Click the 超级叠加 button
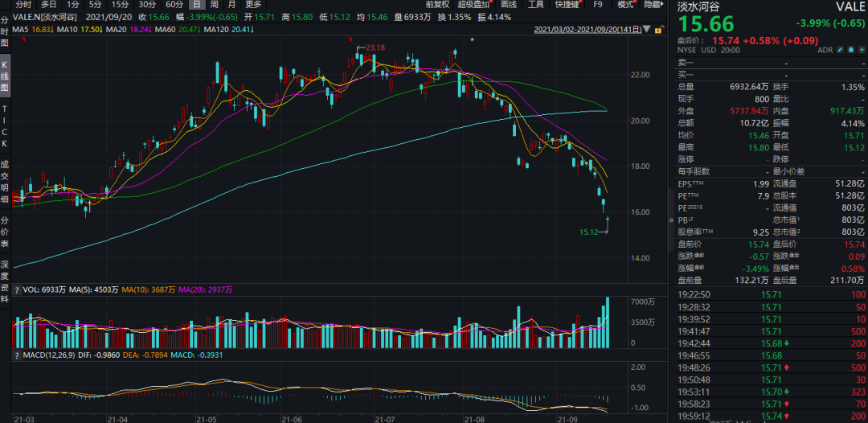Viewport: 868px width, 423px height. pyautogui.click(x=473, y=5)
